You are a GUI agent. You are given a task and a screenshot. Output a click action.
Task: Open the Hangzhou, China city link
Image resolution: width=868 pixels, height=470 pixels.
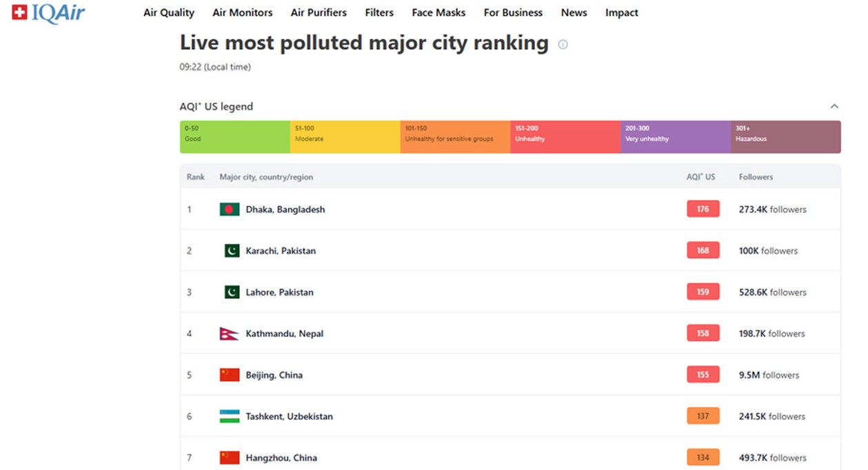281,458
